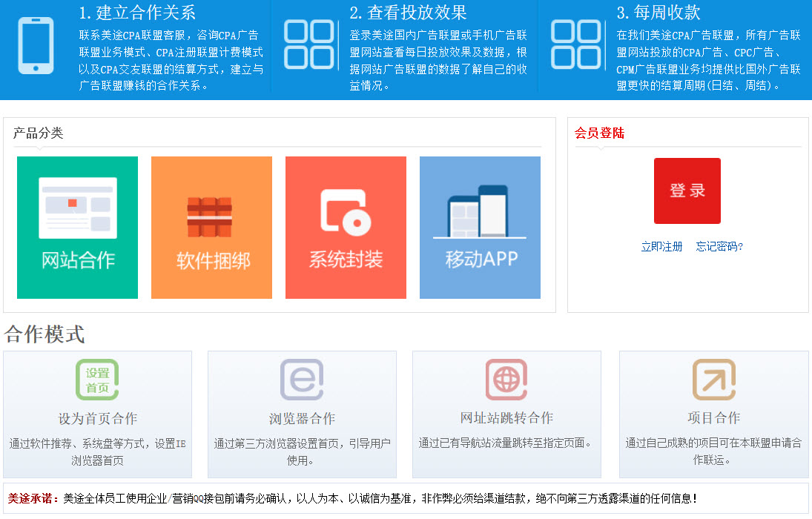Viewport: 812px width, 519px height.
Task: Select the 系统封装 product tile
Action: pyautogui.click(x=346, y=228)
